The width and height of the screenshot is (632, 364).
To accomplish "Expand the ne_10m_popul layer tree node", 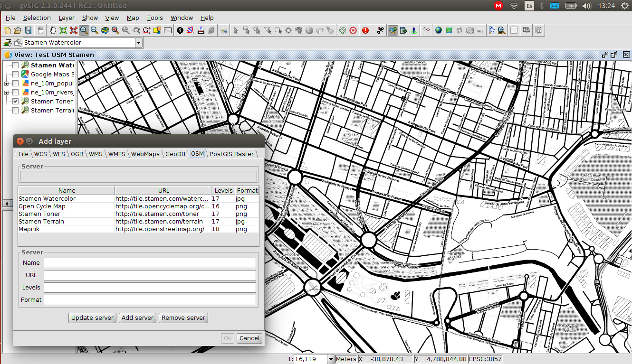I will pos(6,84).
